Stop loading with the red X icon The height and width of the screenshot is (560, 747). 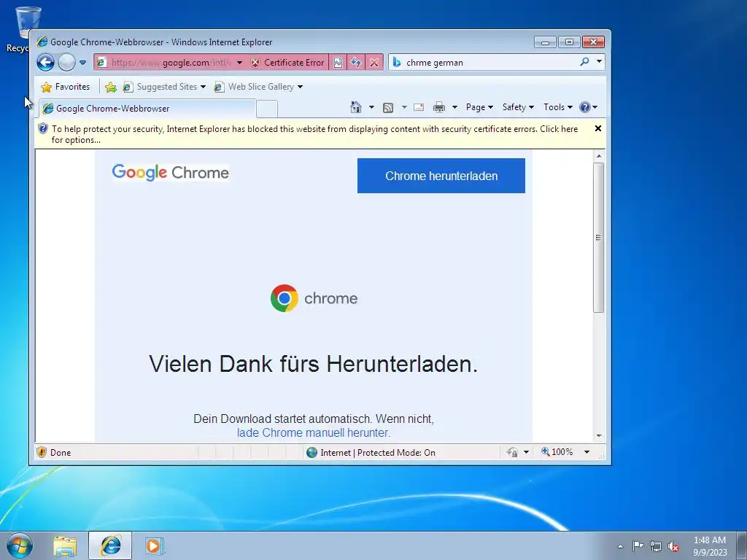pos(374,63)
